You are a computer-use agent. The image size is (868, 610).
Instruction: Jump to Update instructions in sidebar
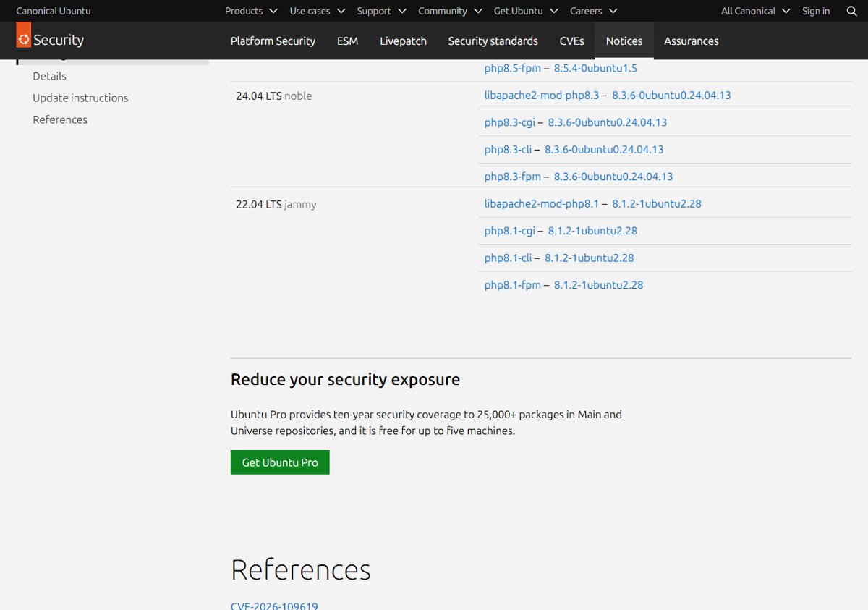(x=80, y=98)
